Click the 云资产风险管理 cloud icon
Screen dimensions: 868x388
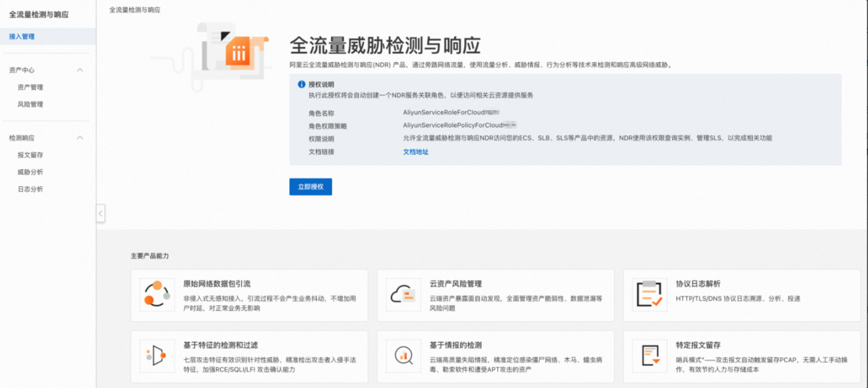(x=403, y=294)
